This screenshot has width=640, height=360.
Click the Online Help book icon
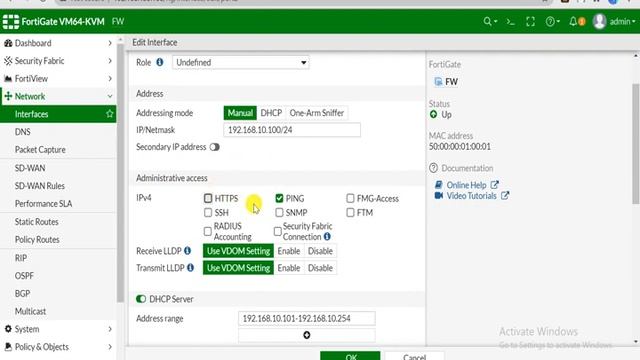point(438,184)
